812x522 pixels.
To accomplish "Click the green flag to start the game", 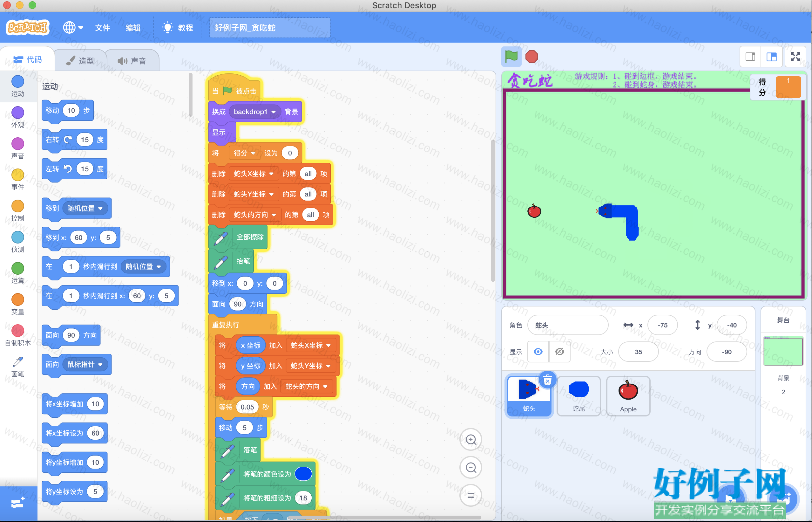I will tap(511, 56).
